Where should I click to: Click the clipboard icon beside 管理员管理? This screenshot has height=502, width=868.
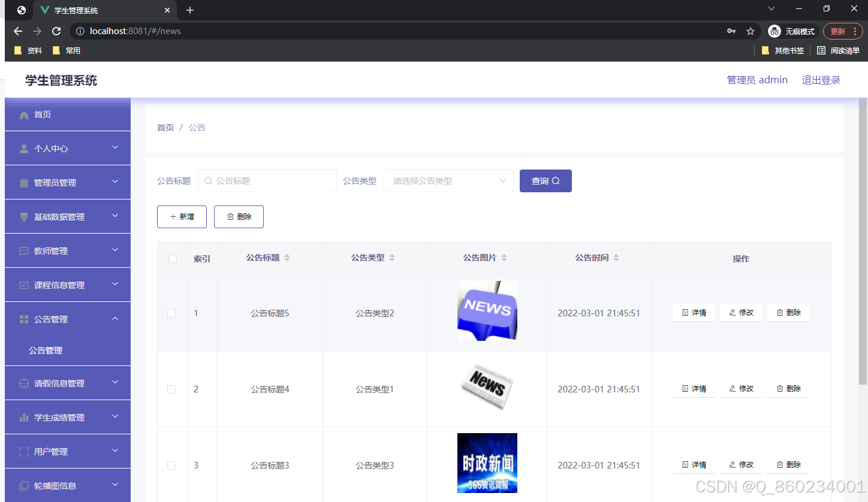(x=24, y=183)
